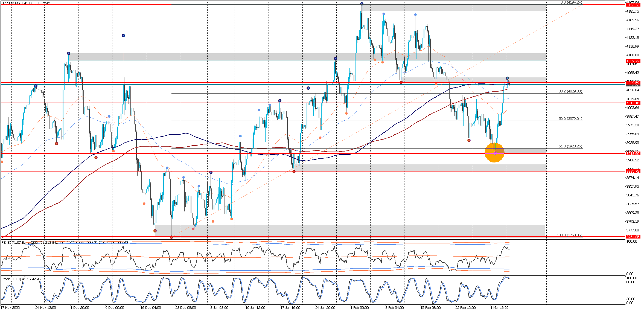Click the 50.0 (3979.04) Fibonacci level label
The height and width of the screenshot is (311, 644).
click(x=570, y=119)
